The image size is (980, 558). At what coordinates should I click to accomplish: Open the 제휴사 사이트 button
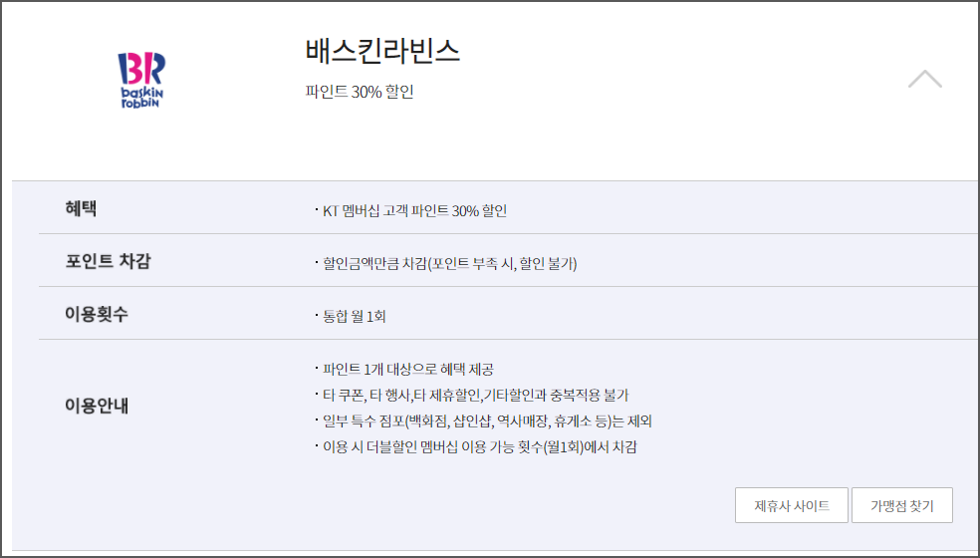click(791, 505)
